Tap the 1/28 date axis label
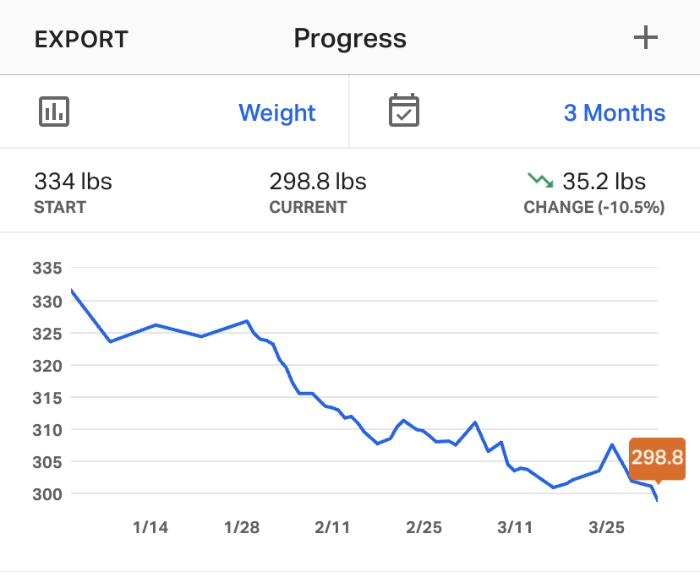The height and width of the screenshot is (588, 700). (242, 528)
